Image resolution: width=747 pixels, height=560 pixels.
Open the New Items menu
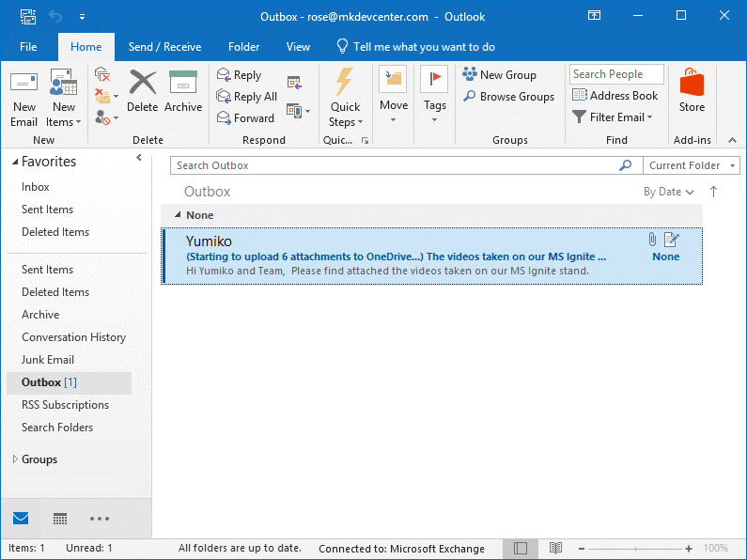click(x=63, y=99)
